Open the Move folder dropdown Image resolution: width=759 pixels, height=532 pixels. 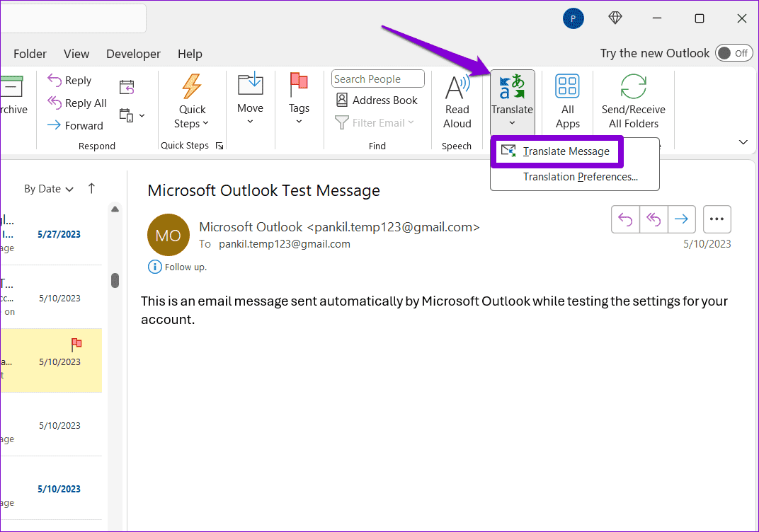[250, 98]
